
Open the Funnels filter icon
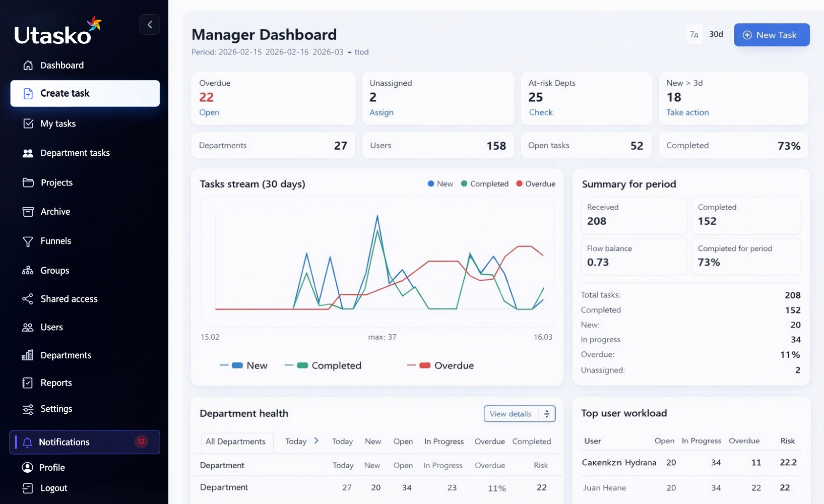(x=28, y=241)
